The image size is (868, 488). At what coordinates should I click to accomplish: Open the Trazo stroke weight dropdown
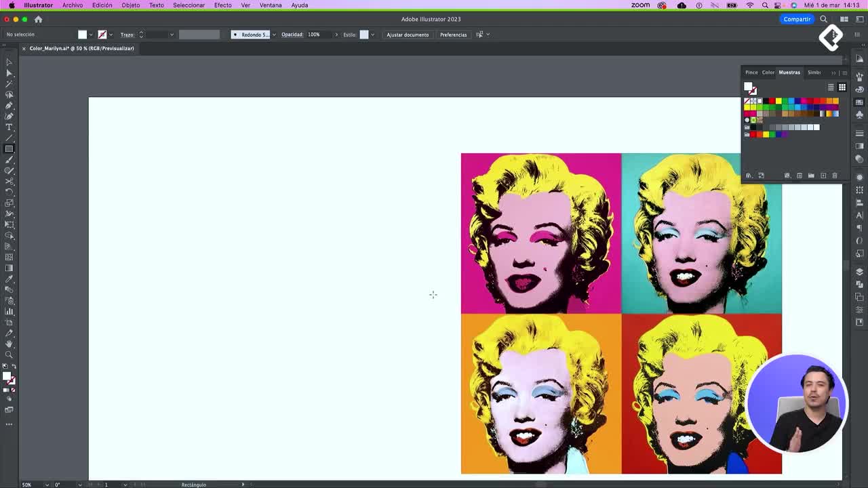click(172, 35)
